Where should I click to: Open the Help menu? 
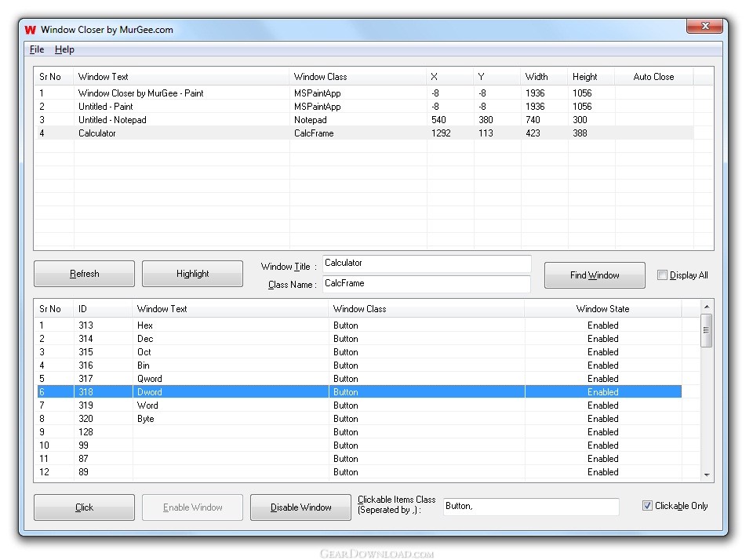[x=64, y=49]
